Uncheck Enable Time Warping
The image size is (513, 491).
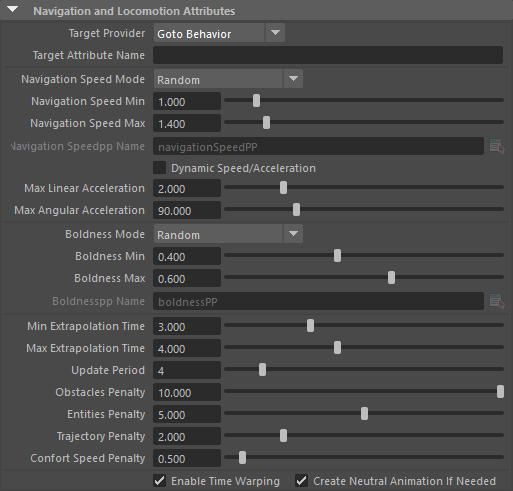pos(160,481)
